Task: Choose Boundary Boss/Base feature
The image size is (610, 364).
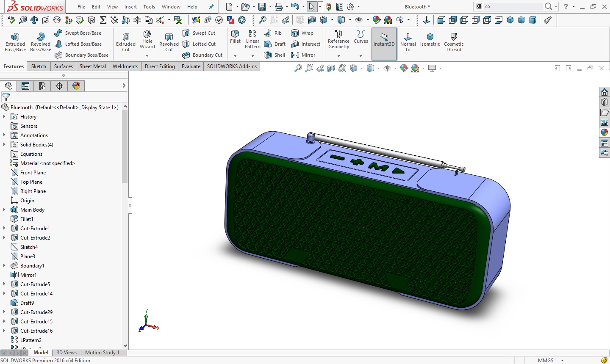Action: (x=81, y=55)
